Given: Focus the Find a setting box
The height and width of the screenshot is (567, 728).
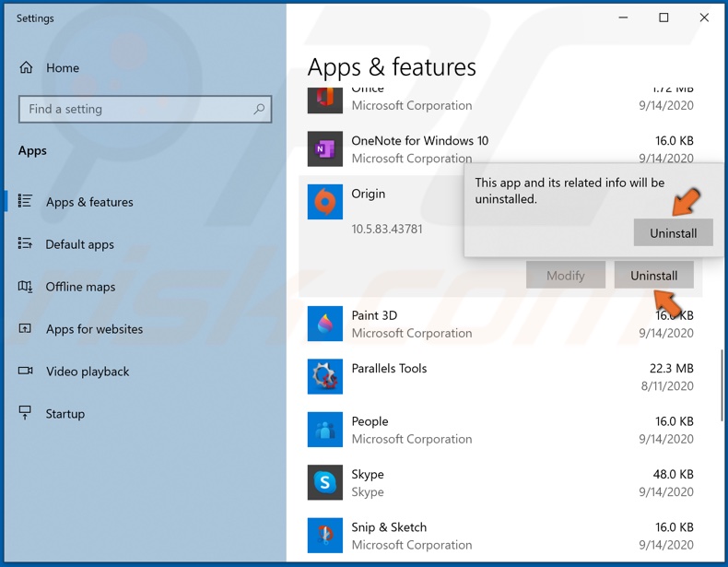Looking at the screenshot, I should coord(146,109).
